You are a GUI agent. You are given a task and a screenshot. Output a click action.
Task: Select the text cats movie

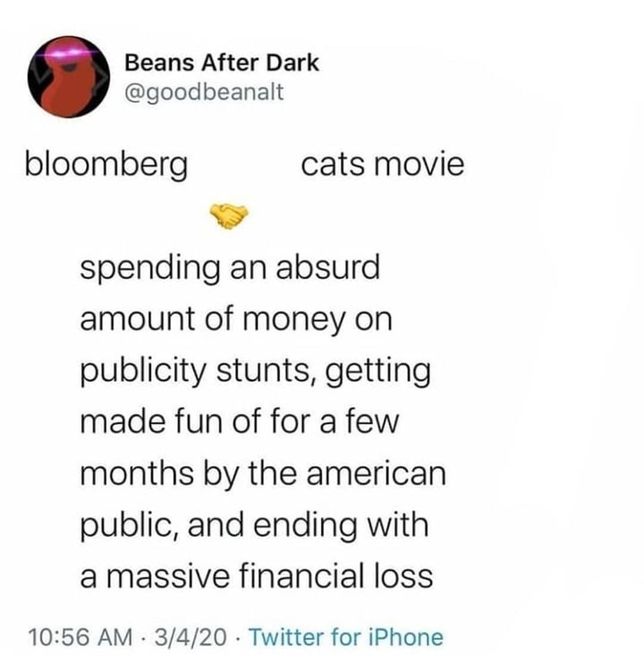[382, 163]
